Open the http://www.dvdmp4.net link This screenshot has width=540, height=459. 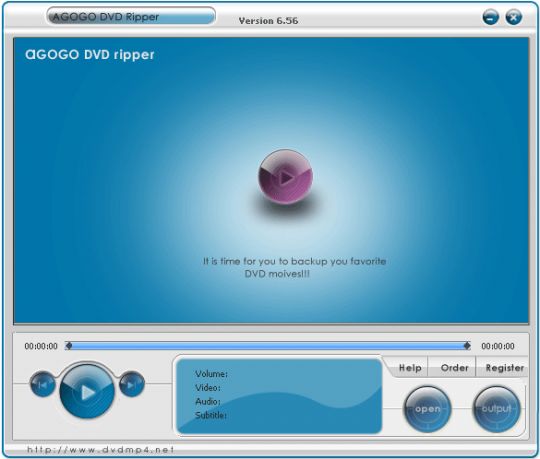pyautogui.click(x=101, y=450)
